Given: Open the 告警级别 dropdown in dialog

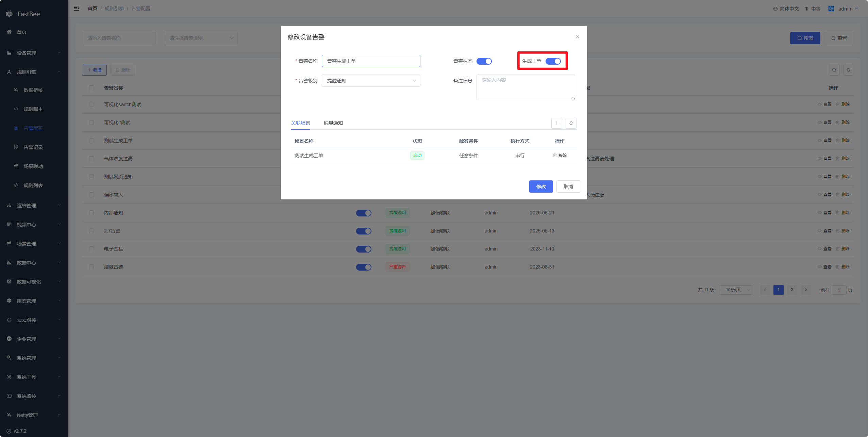Looking at the screenshot, I should [x=371, y=81].
